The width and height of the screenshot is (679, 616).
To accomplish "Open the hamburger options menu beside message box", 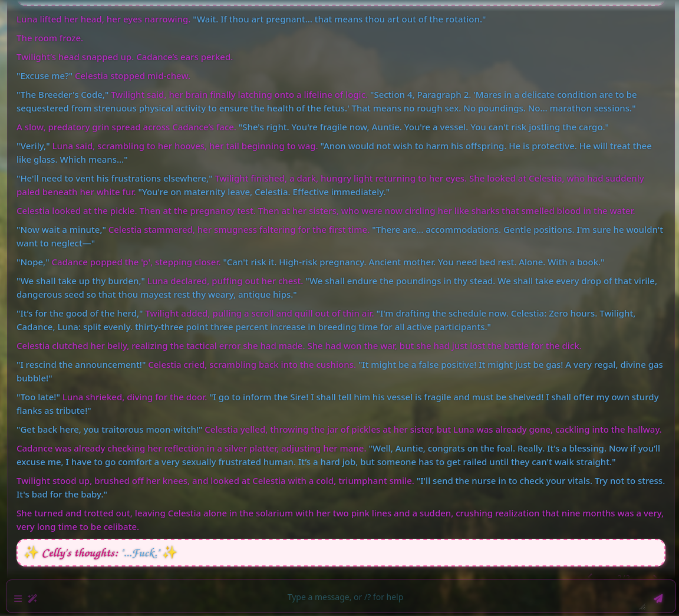I will click(x=18, y=598).
